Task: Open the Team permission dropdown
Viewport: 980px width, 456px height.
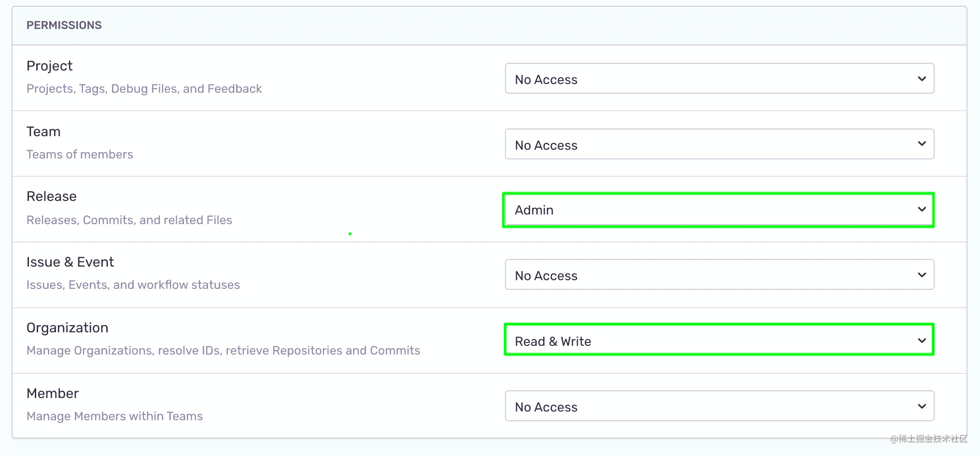Action: 719,144
